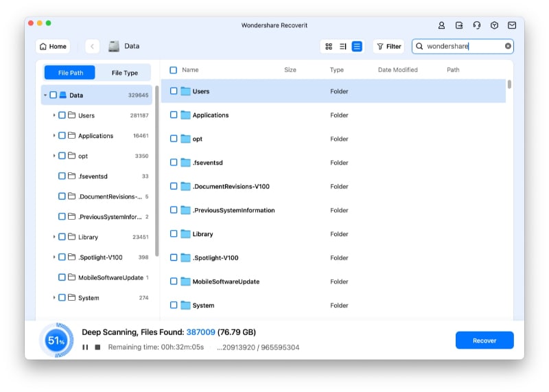Screen dimensions: 549x392
Task: Sort by the Path column header
Action: (453, 70)
